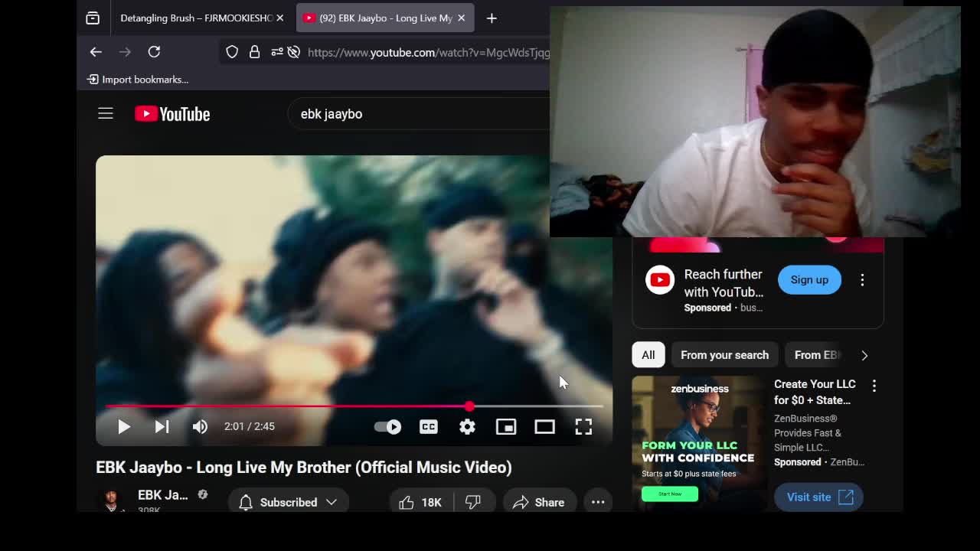
Task: Select the From your search chip
Action: point(724,355)
